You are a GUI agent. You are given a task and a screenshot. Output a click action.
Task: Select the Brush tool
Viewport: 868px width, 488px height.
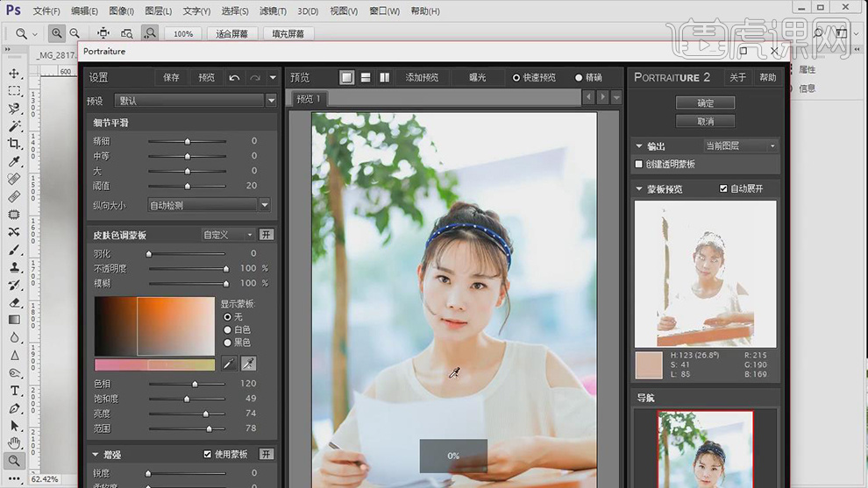coord(14,250)
